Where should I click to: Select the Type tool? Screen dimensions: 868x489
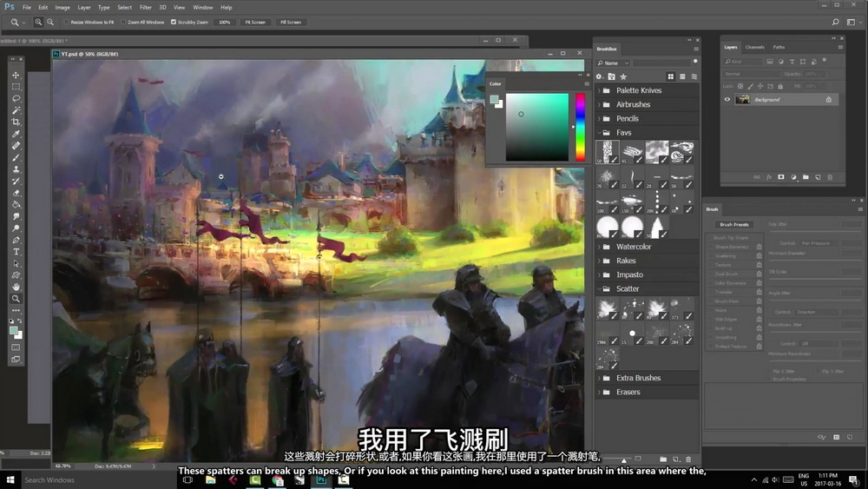(x=16, y=252)
